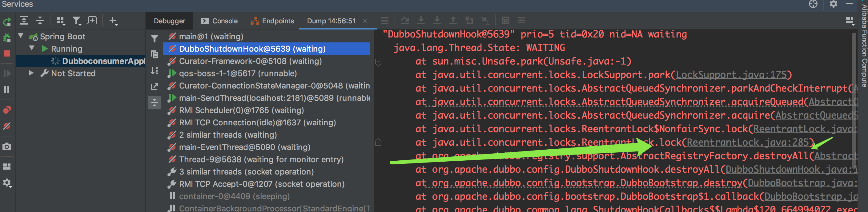Close the Dump 14:56:51 tab
The image size is (868, 212).
point(365,21)
